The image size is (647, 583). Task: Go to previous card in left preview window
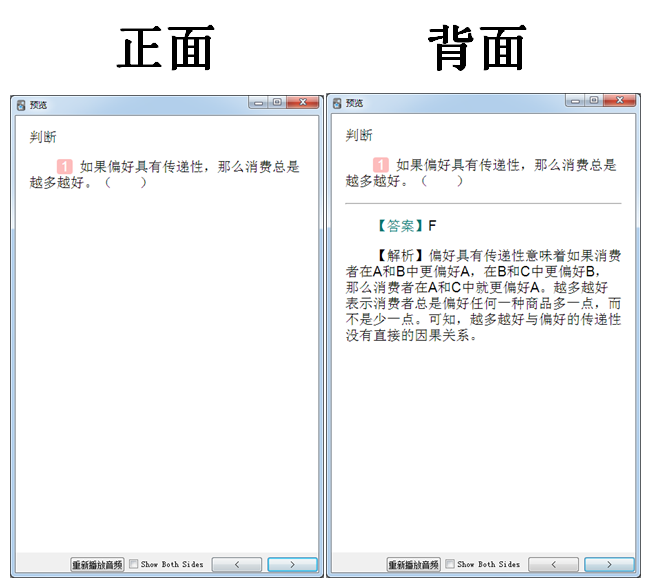237,564
